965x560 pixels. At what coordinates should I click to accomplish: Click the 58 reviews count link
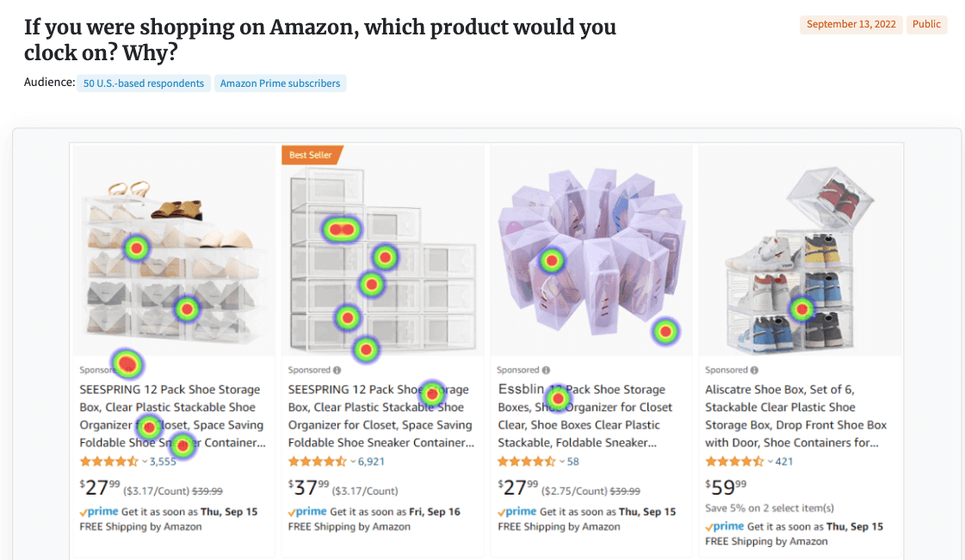[573, 462]
